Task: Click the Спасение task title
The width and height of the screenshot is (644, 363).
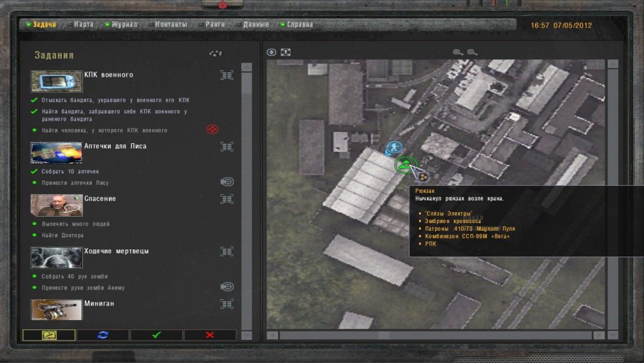Action: pyautogui.click(x=100, y=199)
